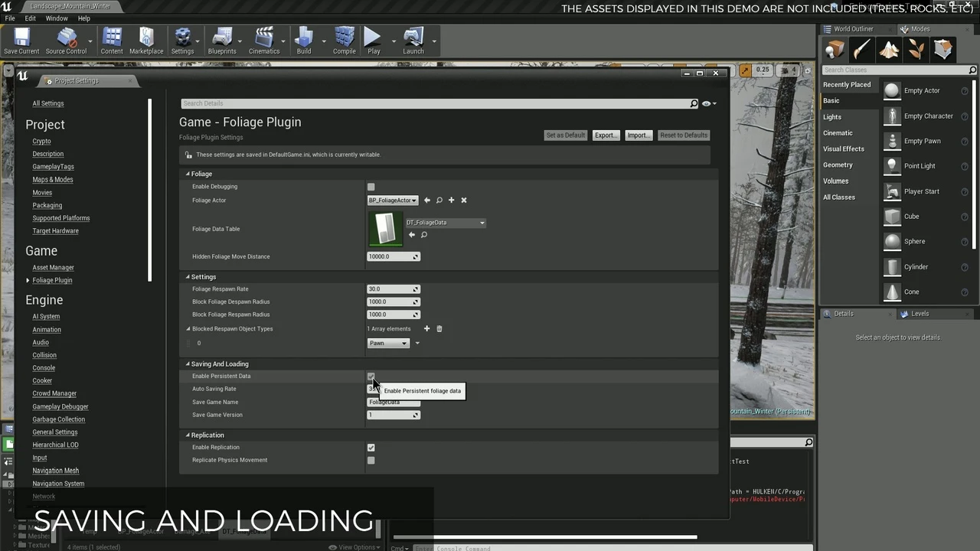This screenshot has width=980, height=551.
Task: Open the BP_FoliageActor dropdown
Action: click(x=393, y=201)
